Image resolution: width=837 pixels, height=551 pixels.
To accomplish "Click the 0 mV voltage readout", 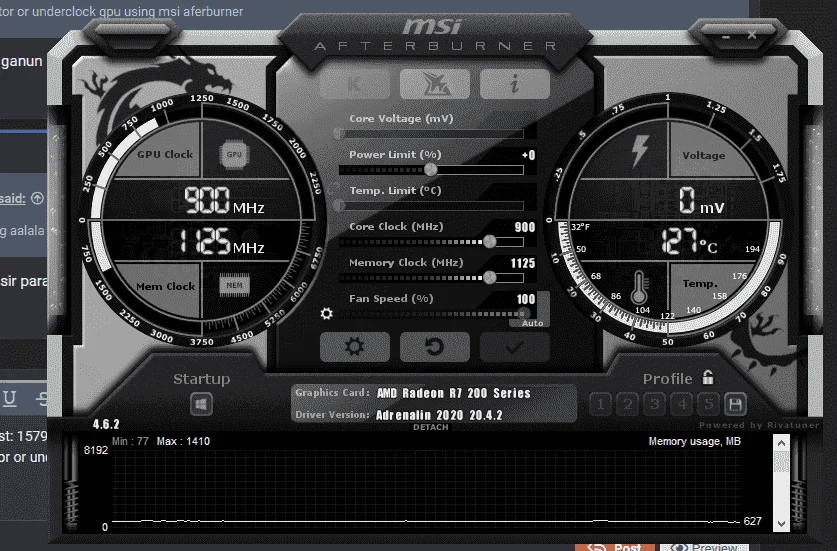I will (x=701, y=201).
